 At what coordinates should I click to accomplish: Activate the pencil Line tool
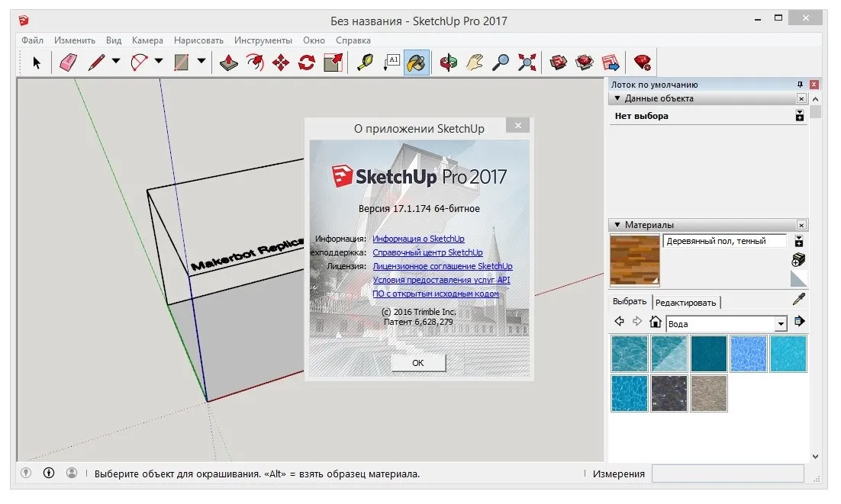pos(97,63)
